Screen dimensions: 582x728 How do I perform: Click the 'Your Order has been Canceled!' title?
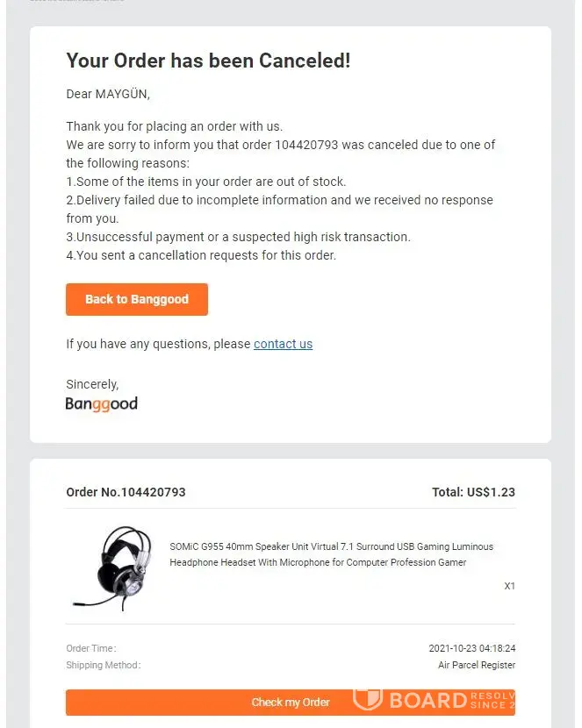tap(208, 61)
